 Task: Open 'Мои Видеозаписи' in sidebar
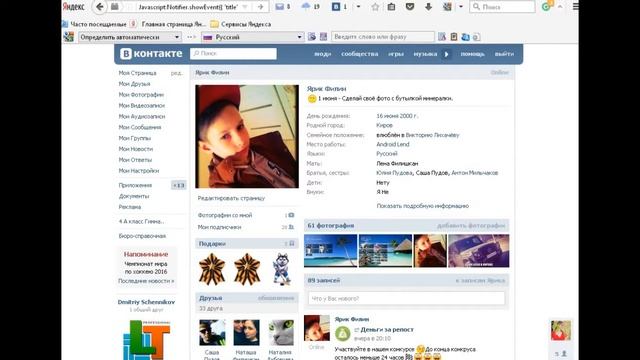142,105
